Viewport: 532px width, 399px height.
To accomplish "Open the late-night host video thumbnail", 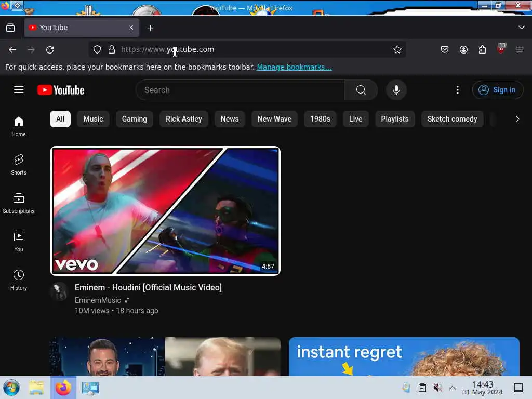I will click(x=165, y=356).
